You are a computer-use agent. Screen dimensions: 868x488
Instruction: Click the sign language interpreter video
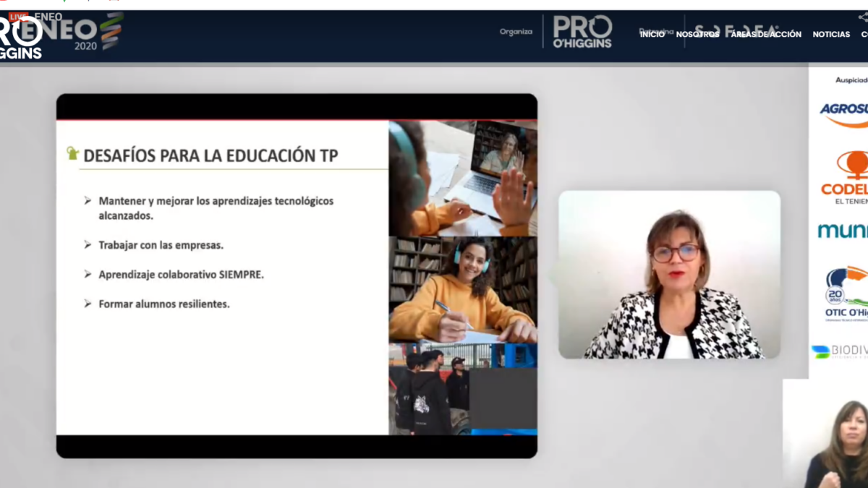(x=825, y=433)
